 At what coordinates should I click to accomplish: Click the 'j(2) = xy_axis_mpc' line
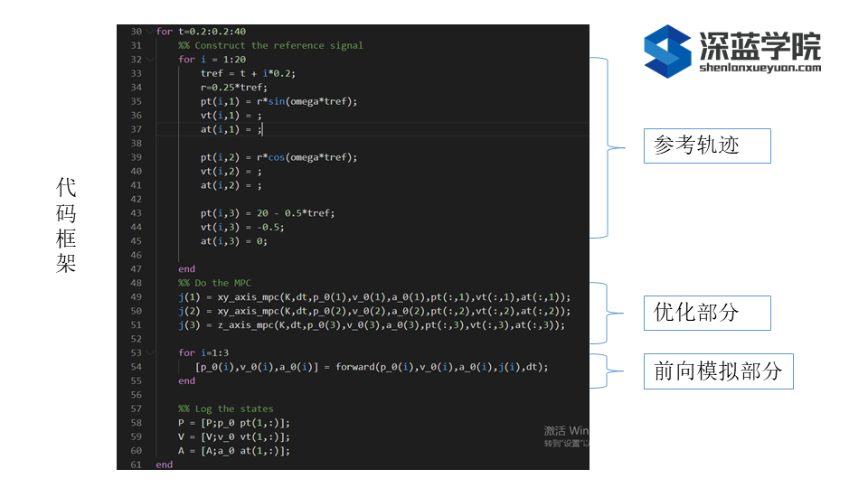[374, 311]
